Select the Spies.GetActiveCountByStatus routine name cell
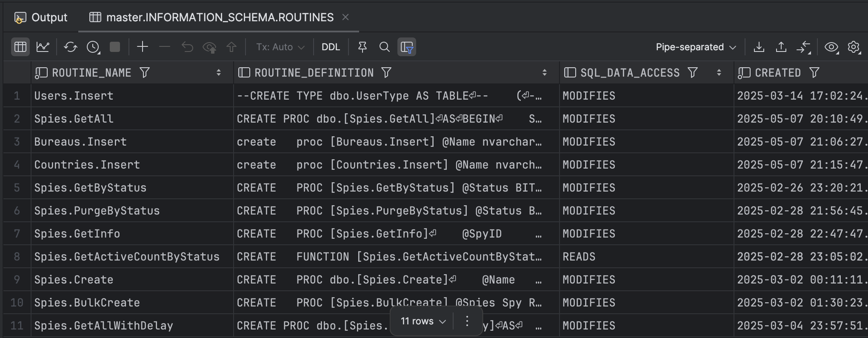This screenshot has height=338, width=868. pos(127,257)
